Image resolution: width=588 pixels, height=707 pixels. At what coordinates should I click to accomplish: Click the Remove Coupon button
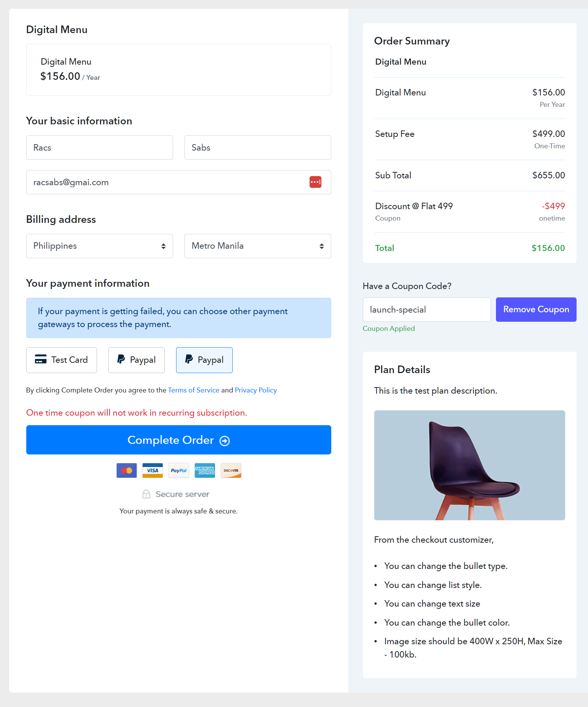point(536,310)
